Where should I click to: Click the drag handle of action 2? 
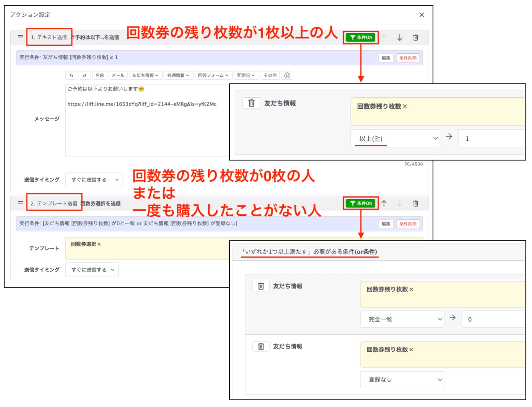[20, 203]
